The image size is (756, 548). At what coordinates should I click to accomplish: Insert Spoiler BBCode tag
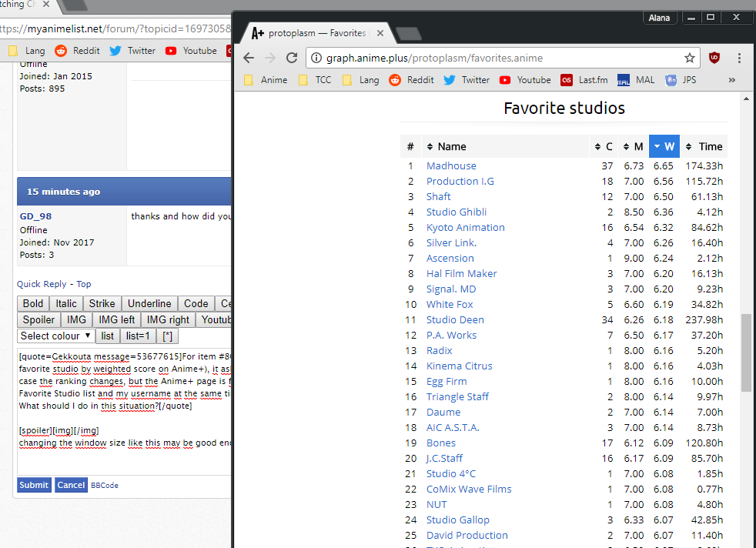coord(38,319)
